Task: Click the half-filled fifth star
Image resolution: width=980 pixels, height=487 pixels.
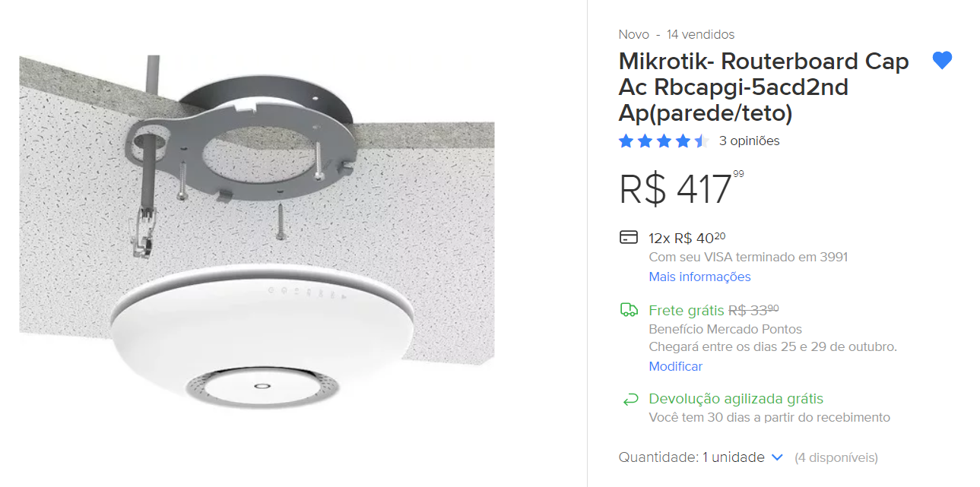Action: point(701,141)
